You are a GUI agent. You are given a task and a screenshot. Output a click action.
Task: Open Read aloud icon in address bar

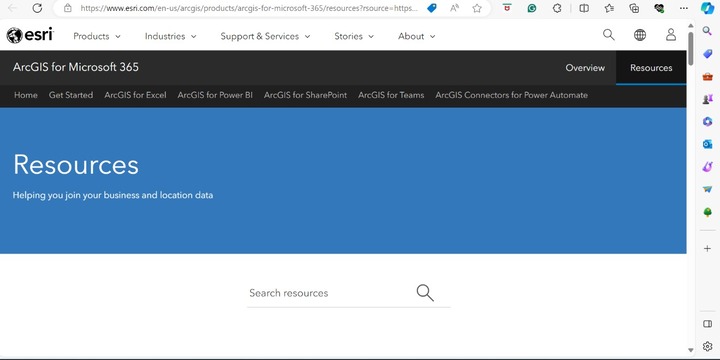pyautogui.click(x=455, y=8)
